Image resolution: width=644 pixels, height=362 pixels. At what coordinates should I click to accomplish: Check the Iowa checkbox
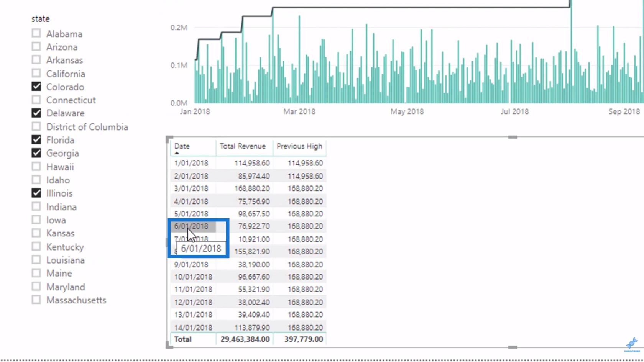click(36, 220)
